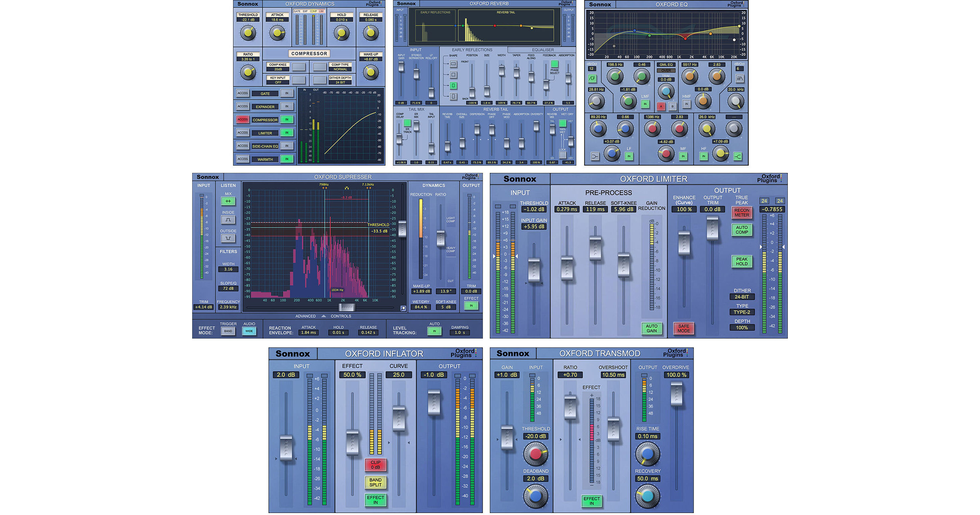Change the Dither 24-BIT setting in Limiter
This screenshot has height=515, width=980.
(x=742, y=297)
